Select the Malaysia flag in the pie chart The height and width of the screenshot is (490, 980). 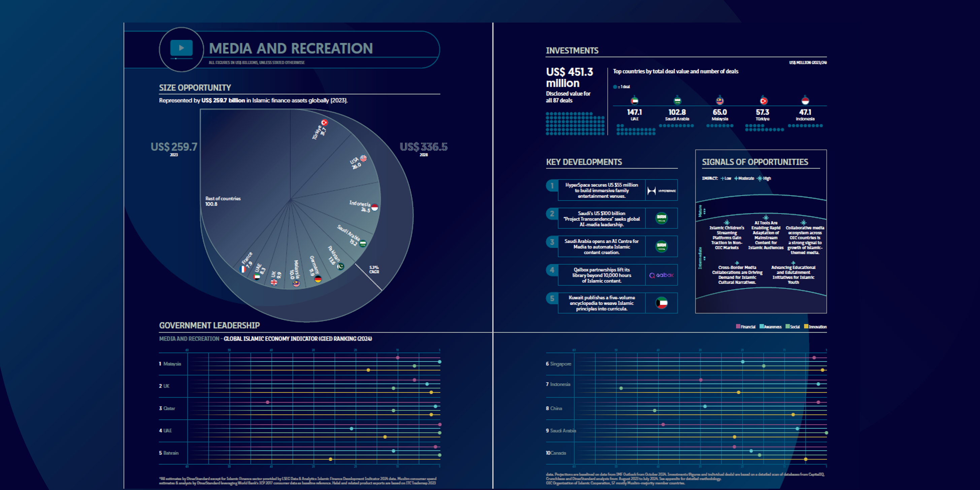click(x=296, y=283)
